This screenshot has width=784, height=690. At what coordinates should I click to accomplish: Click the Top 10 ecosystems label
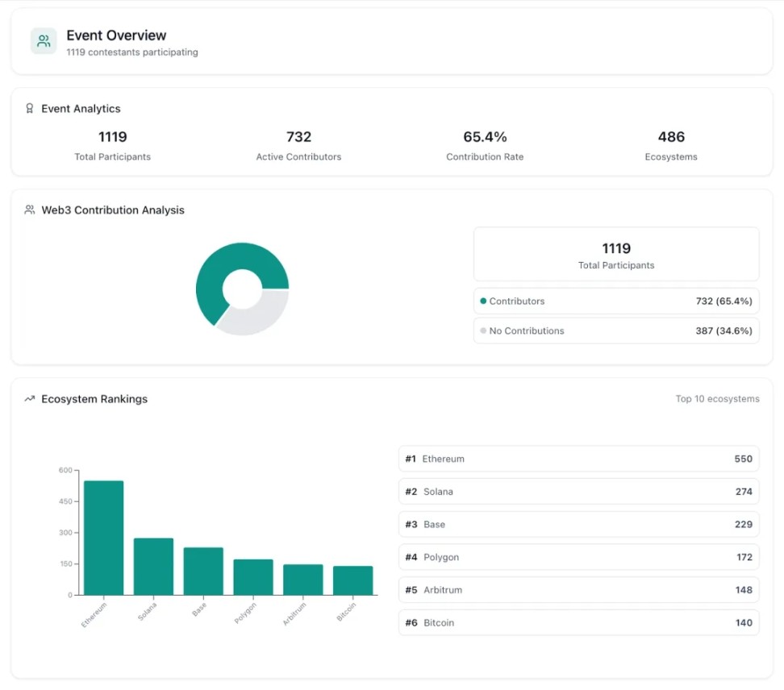717,399
